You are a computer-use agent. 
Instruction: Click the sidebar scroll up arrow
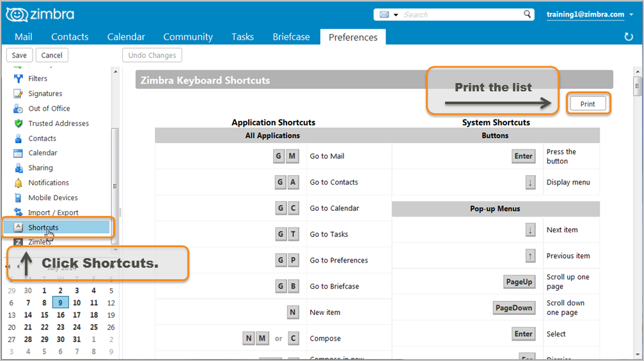115,72
